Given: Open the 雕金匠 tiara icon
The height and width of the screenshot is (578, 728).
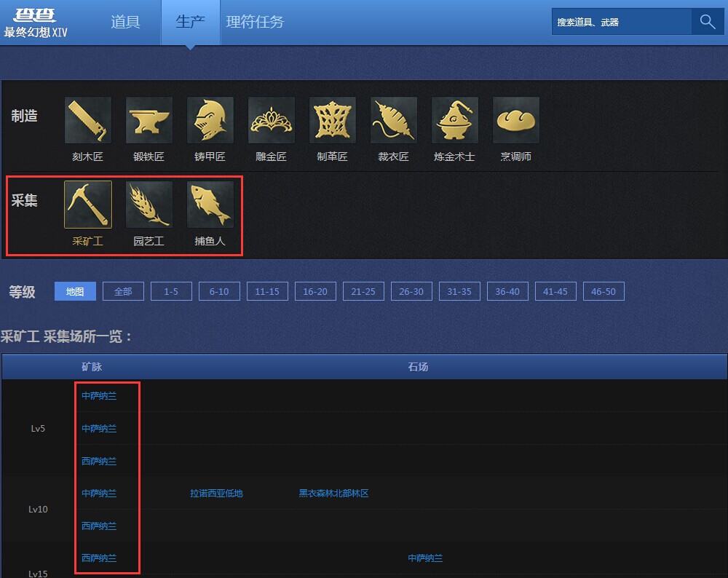Looking at the screenshot, I should [x=271, y=120].
